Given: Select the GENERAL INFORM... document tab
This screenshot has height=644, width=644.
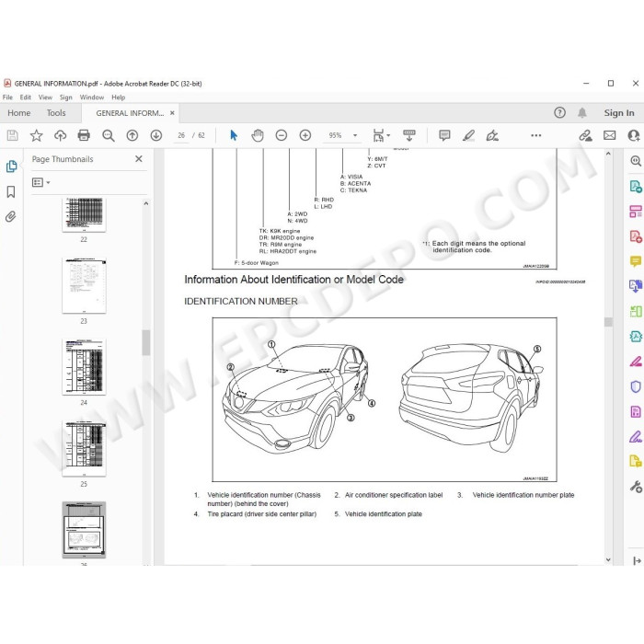Looking at the screenshot, I should [x=130, y=113].
